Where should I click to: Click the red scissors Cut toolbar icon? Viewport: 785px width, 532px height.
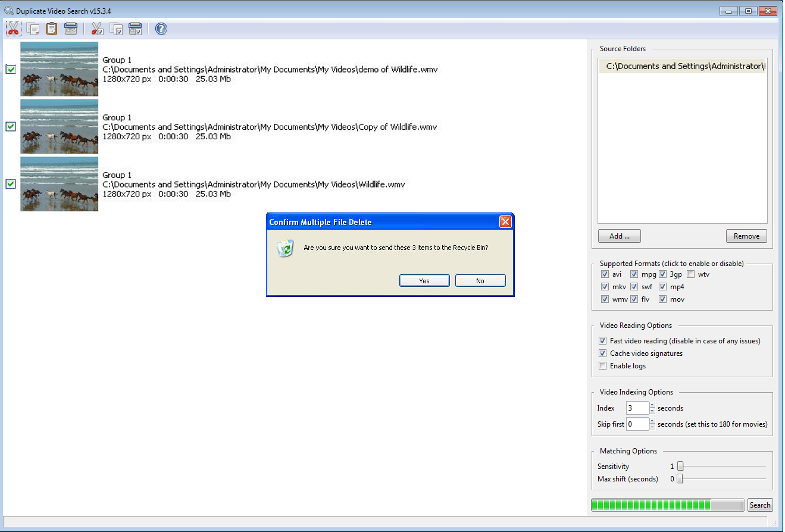tap(14, 29)
